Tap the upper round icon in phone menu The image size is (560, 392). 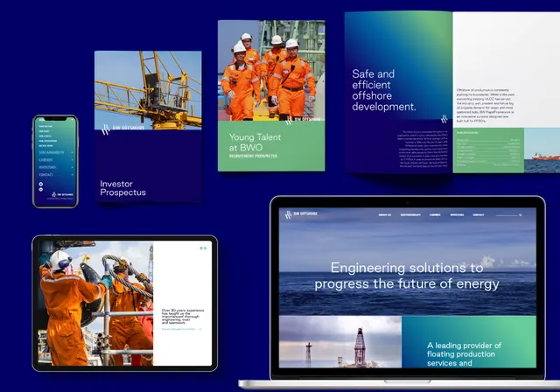tap(41, 185)
